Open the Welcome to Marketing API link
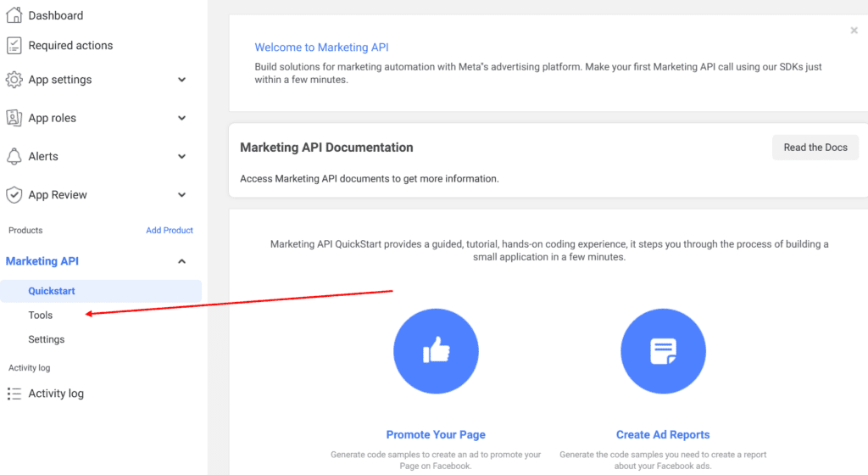This screenshot has height=475, width=868. click(321, 47)
